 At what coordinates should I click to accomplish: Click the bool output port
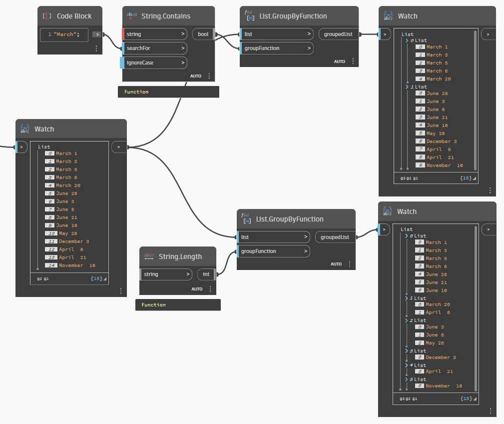click(x=204, y=34)
